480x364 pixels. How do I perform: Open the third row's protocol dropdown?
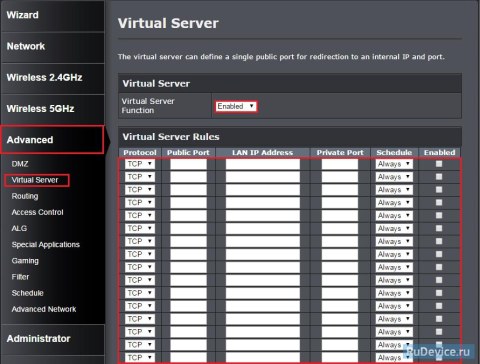(140, 190)
